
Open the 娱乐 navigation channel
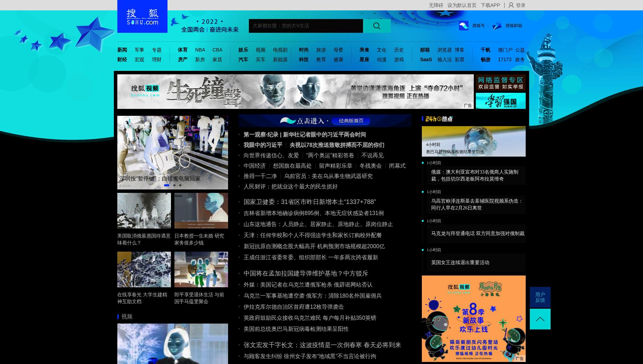pos(243,50)
